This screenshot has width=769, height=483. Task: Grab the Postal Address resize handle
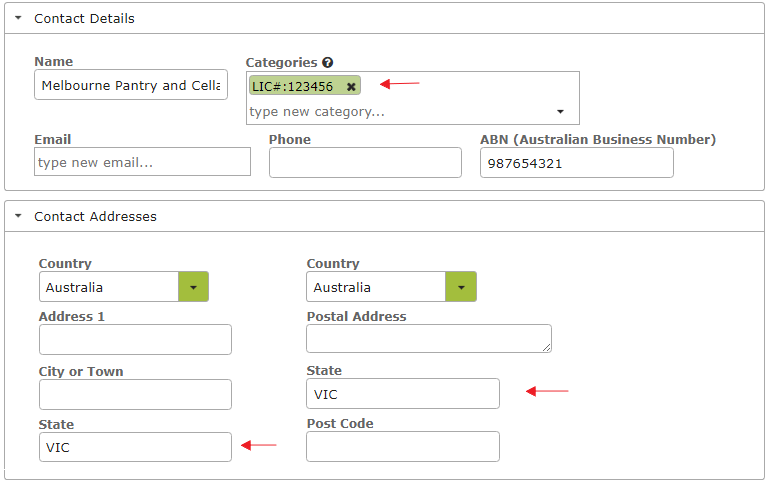(546, 347)
